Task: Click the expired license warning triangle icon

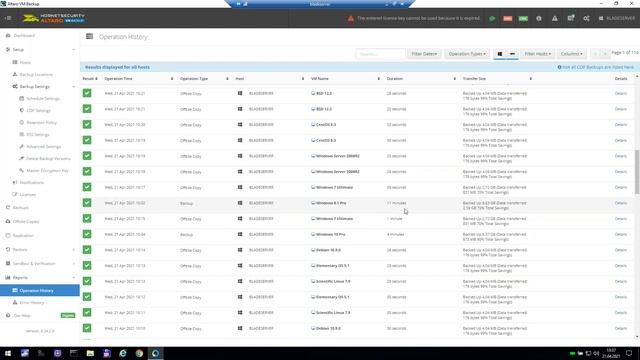Action: (351, 18)
